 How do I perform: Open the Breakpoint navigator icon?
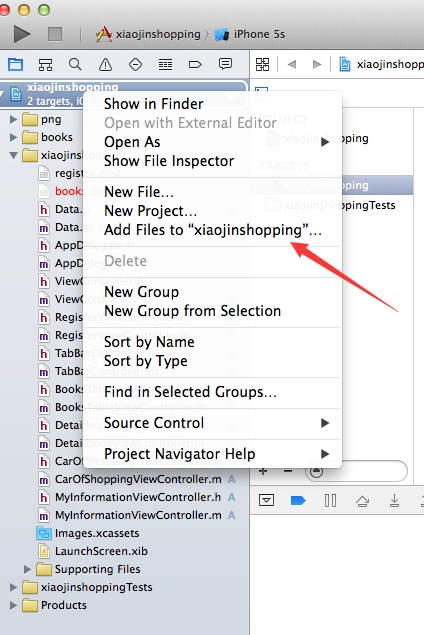pyautogui.click(x=195, y=64)
